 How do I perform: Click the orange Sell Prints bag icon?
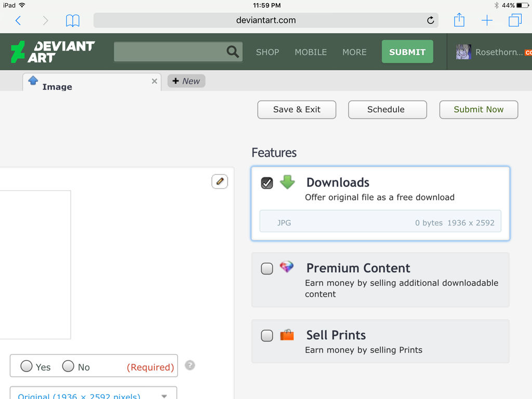287,335
